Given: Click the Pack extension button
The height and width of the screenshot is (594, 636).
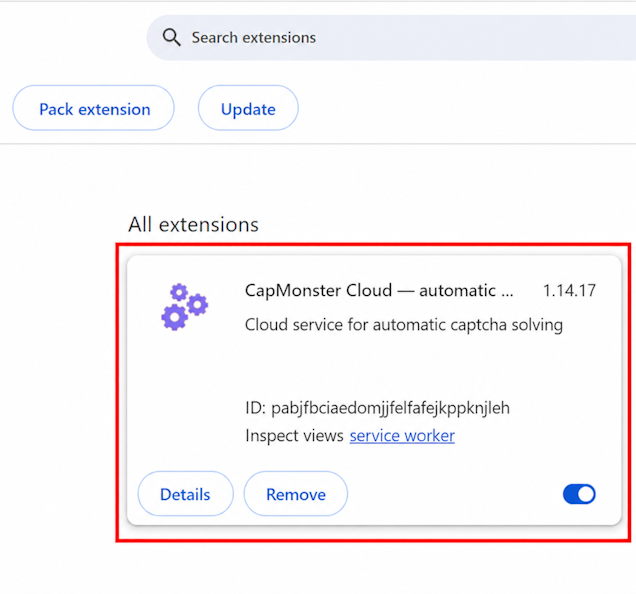Looking at the screenshot, I should click(x=94, y=108).
